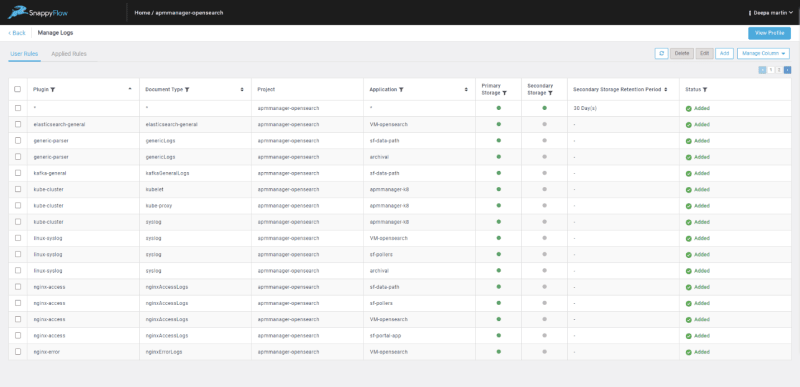Screen dimensions: 800x387
Task: Click the Added status icon in the nginx-error row
Action: pyautogui.click(x=688, y=352)
